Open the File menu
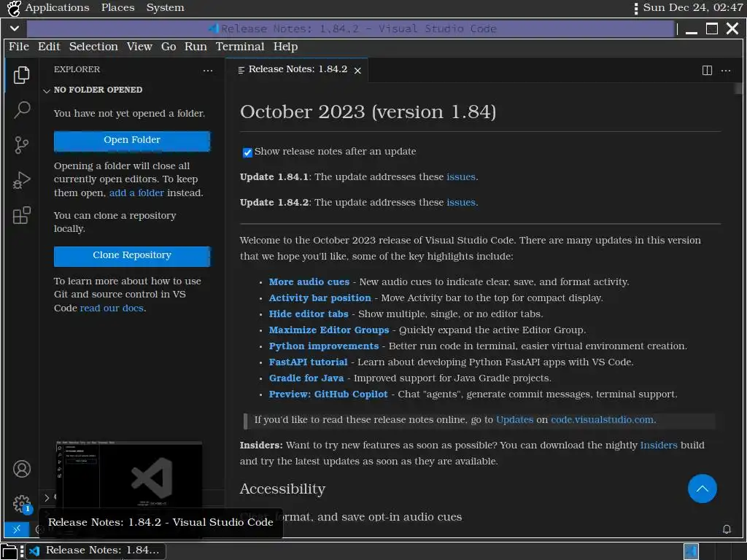The width and height of the screenshot is (747, 560). pyautogui.click(x=18, y=47)
